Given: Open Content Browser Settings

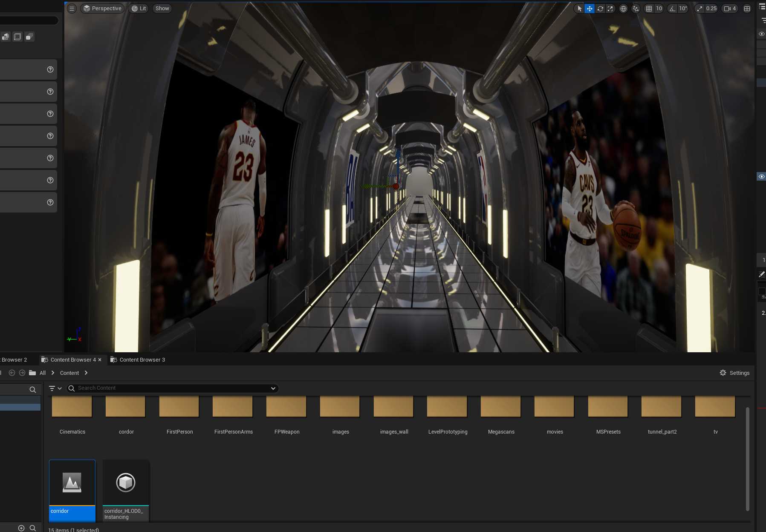Looking at the screenshot, I should 734,373.
